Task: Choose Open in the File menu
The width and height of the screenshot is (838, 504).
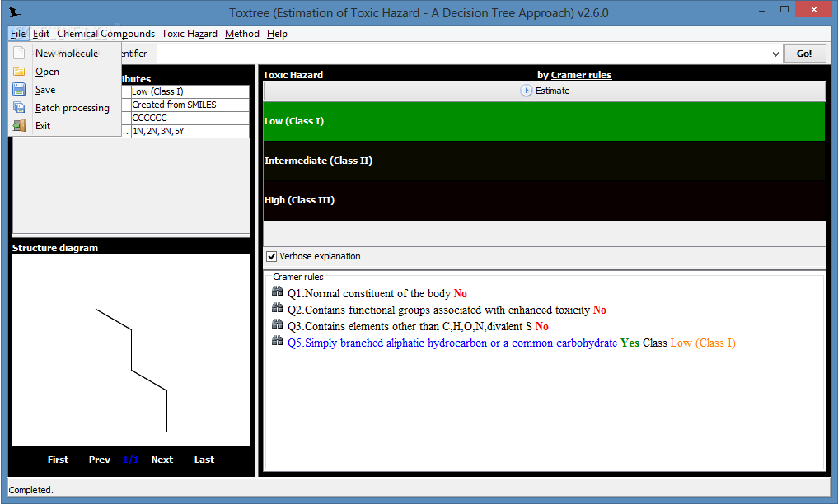Action: click(47, 72)
